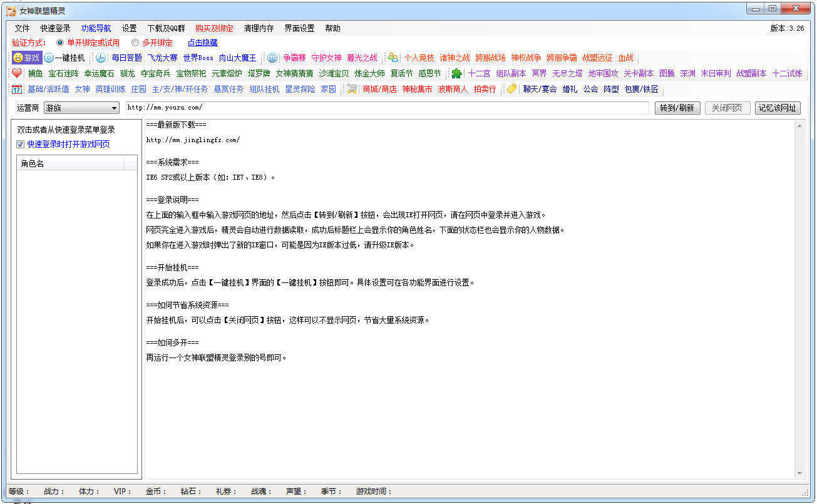
Task: Click the smiley face 游戏 icon
Action: click(19, 58)
